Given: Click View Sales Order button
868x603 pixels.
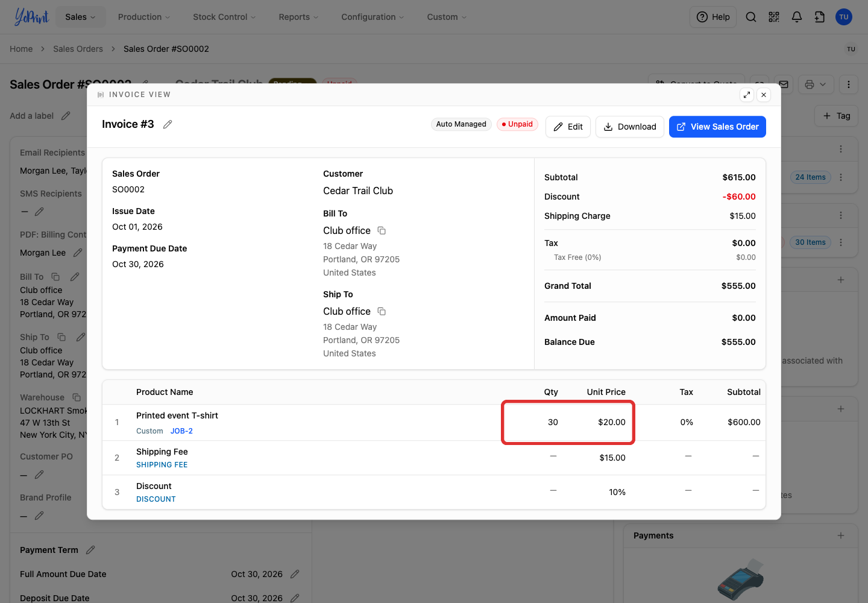Looking at the screenshot, I should [717, 127].
